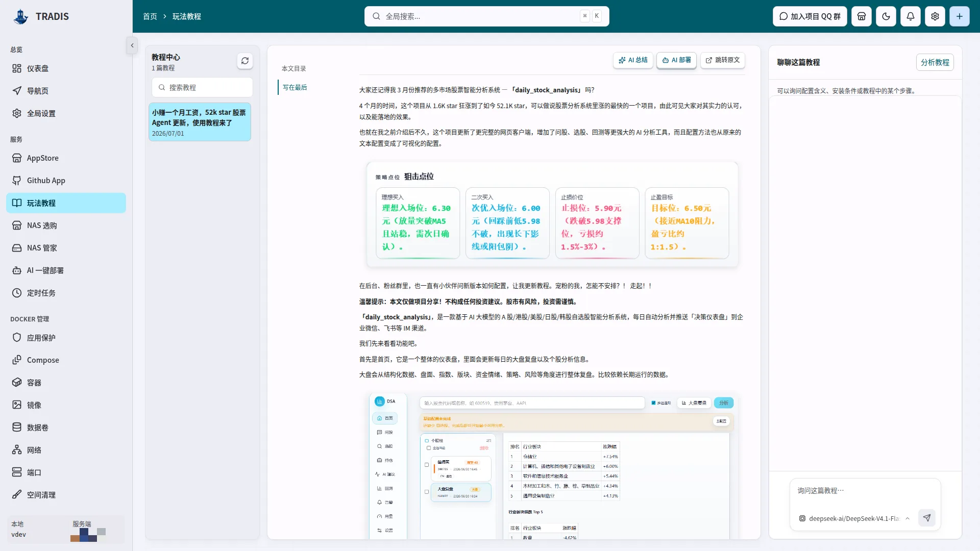Open settings gear in top bar

(x=935, y=16)
